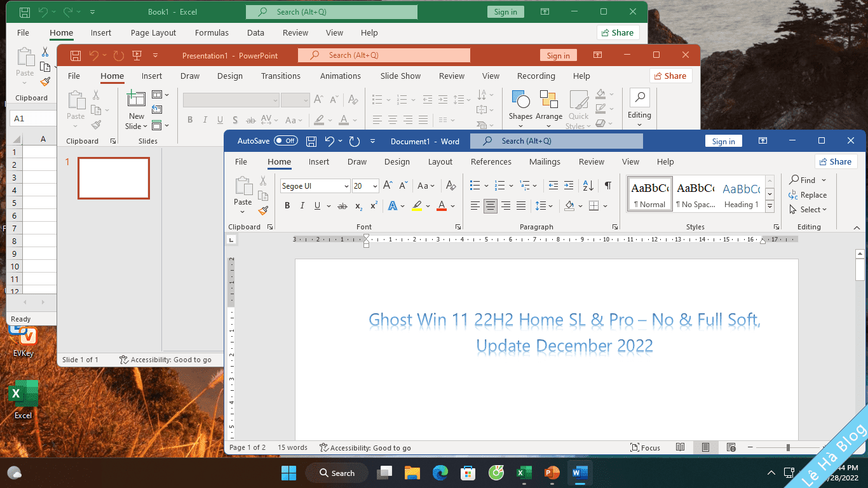Click the Word tab selector at ruler corner

231,240
